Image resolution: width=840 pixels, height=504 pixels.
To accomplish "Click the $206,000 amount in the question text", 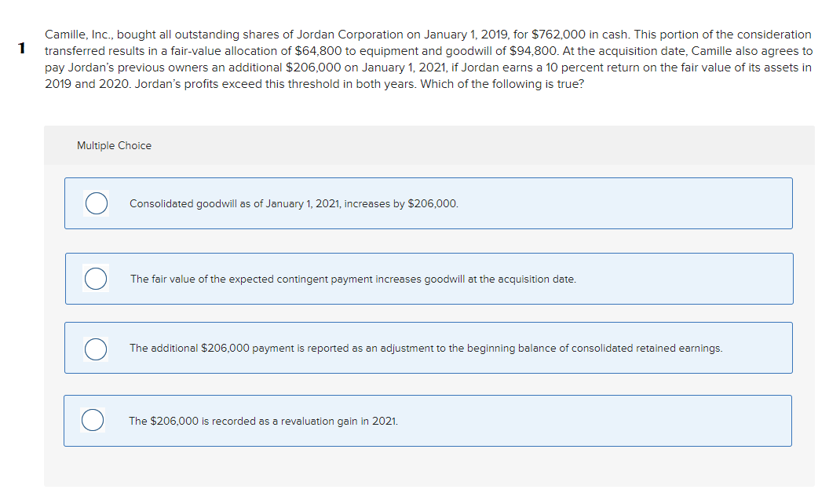I will (316, 67).
